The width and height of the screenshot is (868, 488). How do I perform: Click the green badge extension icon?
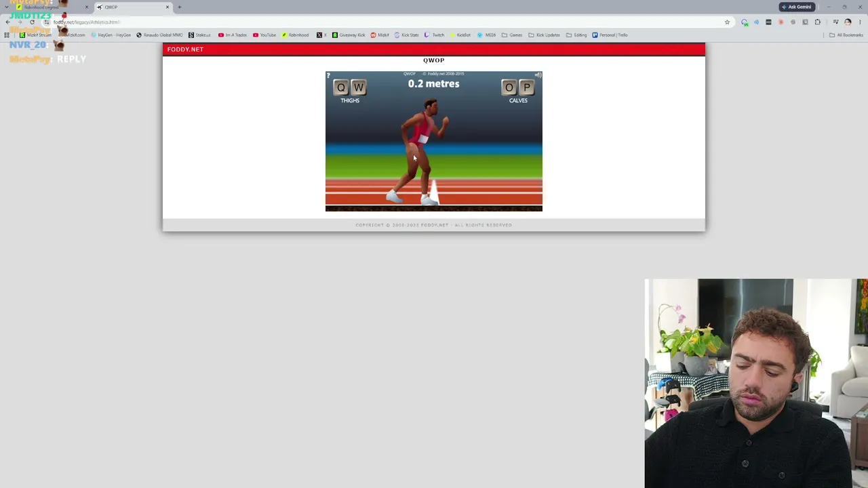pyautogui.click(x=745, y=22)
